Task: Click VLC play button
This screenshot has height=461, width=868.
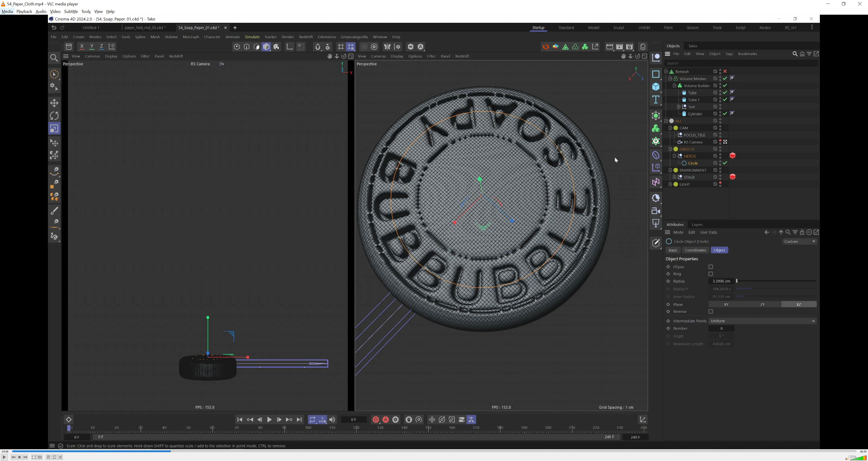Action: (x=4, y=458)
